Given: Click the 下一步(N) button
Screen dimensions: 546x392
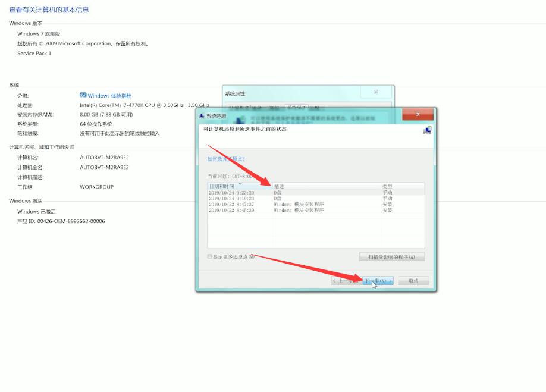Looking at the screenshot, I should (x=378, y=281).
